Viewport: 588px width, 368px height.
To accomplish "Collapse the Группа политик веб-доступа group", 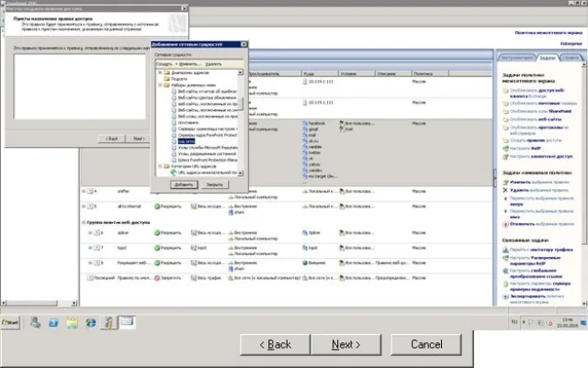I will click(x=84, y=222).
